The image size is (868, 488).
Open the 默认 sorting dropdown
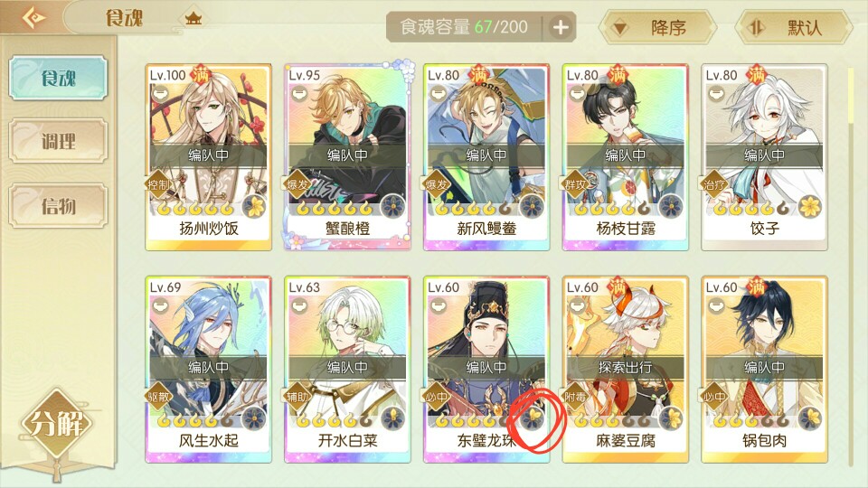coord(793,27)
